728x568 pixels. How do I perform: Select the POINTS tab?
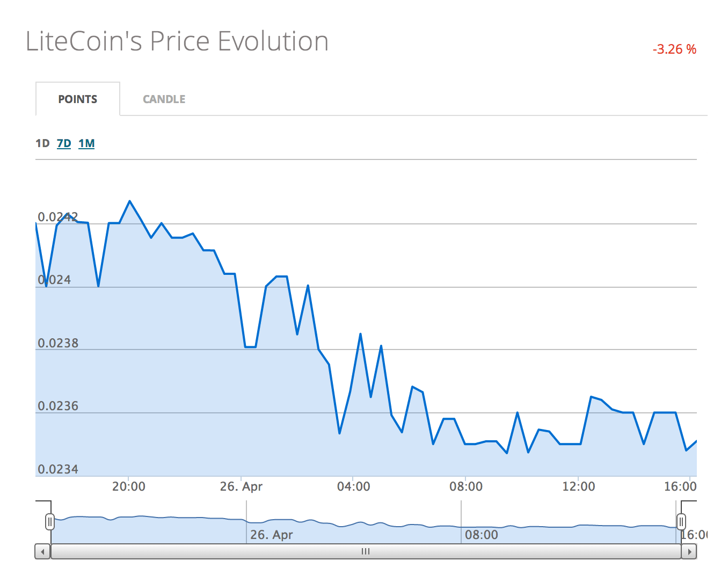[78, 99]
